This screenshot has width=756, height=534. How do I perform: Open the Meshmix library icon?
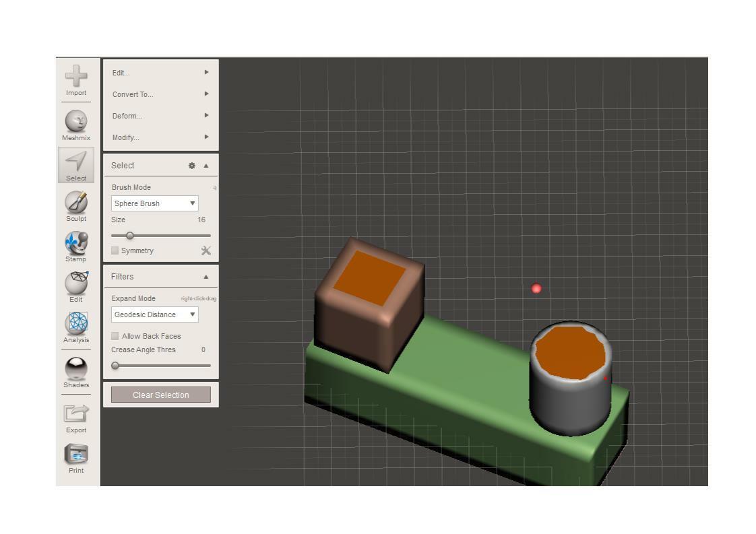tap(76, 121)
